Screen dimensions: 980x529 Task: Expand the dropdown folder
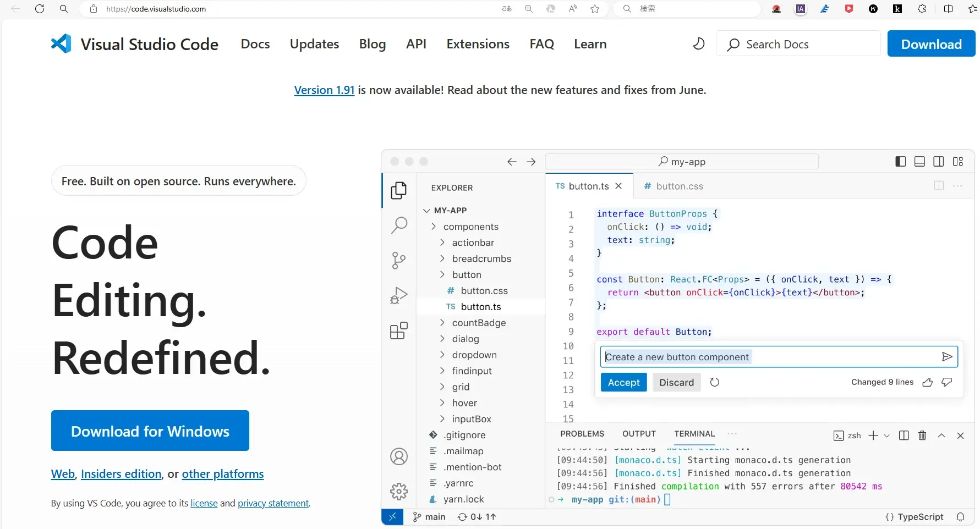coord(442,355)
